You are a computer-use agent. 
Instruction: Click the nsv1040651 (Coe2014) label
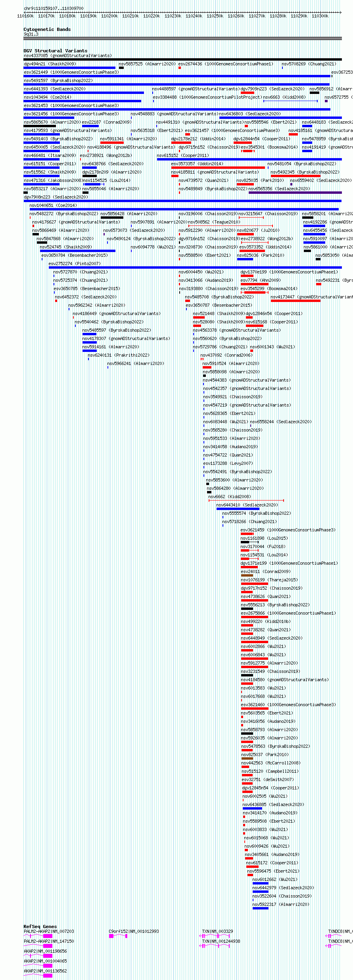(53, 205)
